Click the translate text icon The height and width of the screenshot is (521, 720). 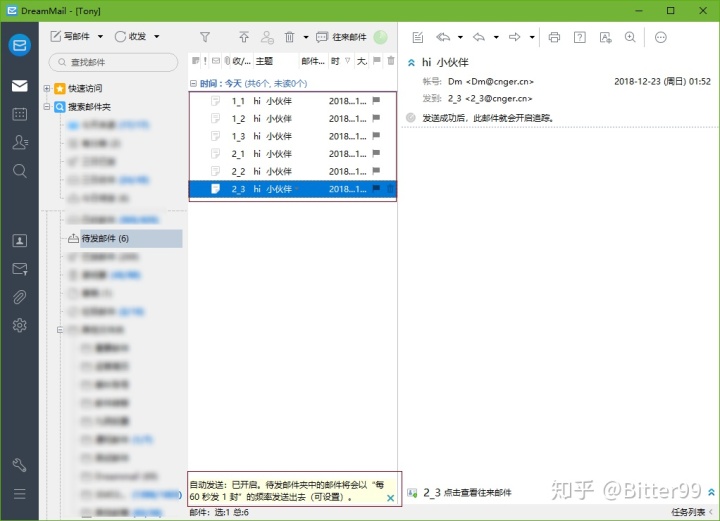click(606, 37)
